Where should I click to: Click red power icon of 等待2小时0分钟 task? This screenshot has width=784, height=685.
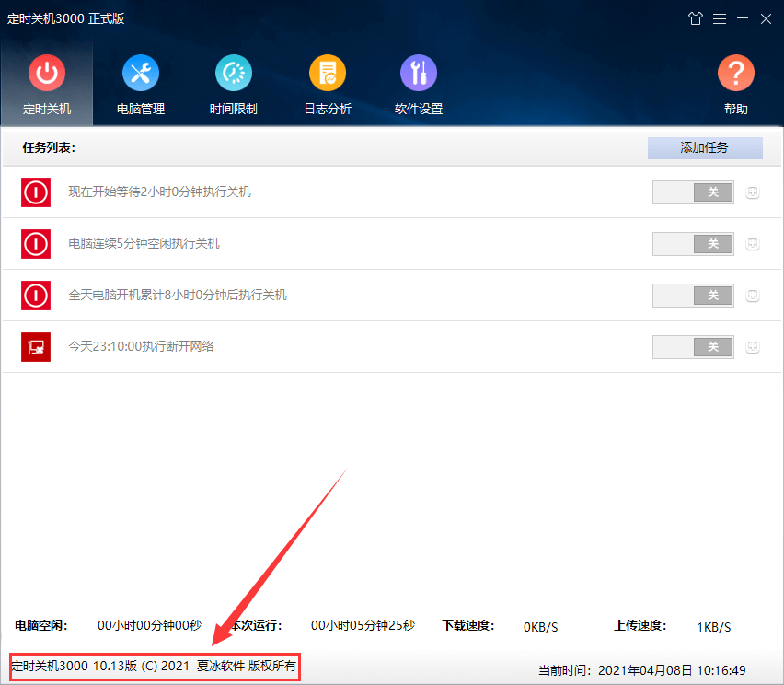point(36,192)
